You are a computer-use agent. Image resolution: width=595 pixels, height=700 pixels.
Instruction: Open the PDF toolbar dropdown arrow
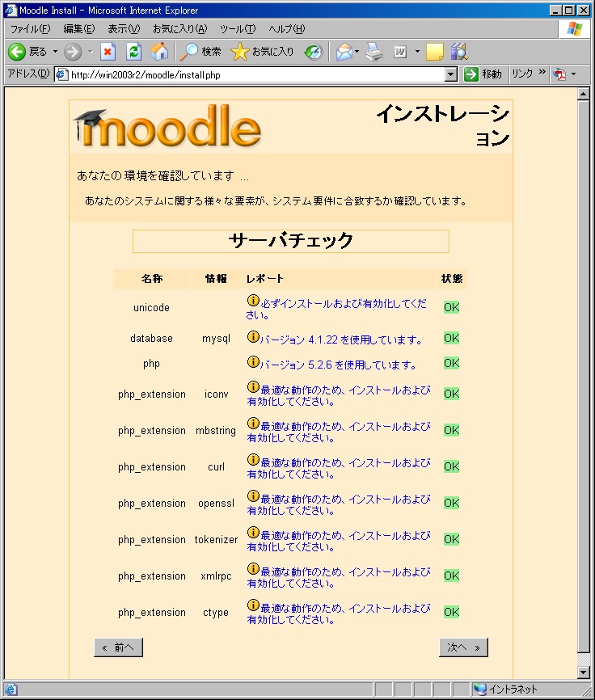point(573,74)
